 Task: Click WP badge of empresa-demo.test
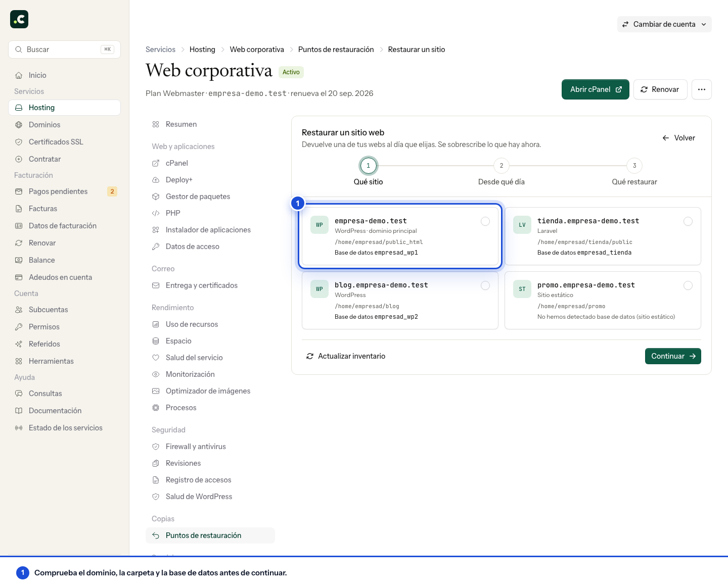pos(320,225)
